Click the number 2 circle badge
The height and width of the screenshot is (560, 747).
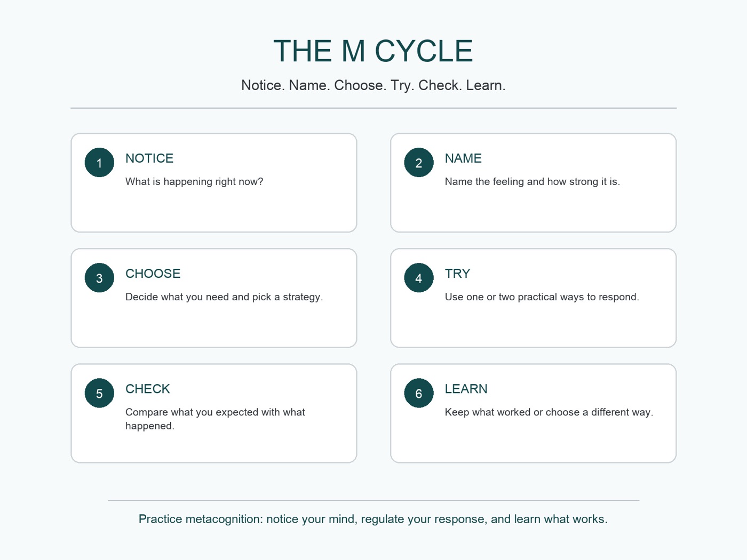coord(419,163)
